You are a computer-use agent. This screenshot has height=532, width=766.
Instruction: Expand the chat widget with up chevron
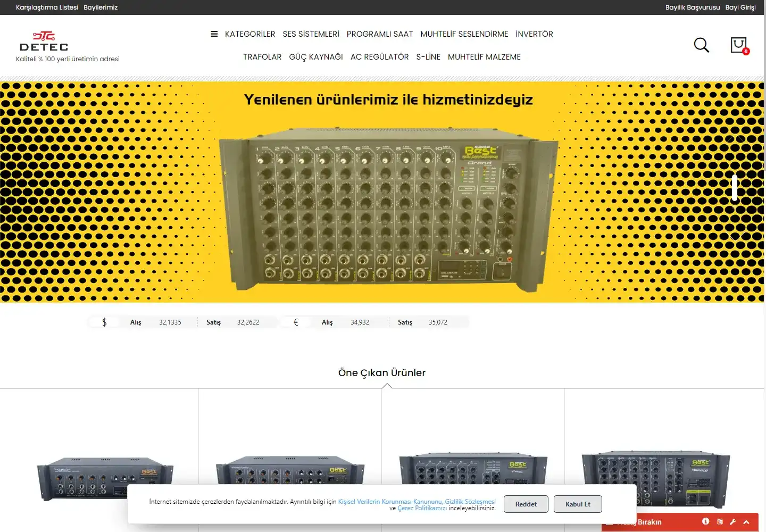[x=746, y=522]
